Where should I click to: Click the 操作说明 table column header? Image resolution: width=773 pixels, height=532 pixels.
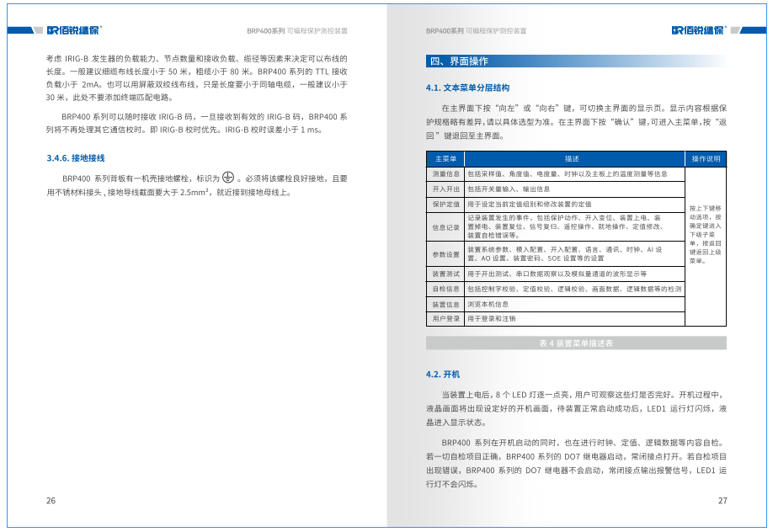706,158
